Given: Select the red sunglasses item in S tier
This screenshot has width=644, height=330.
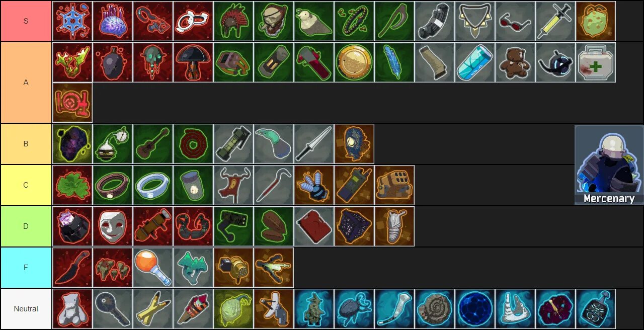Looking at the screenshot, I should click(515, 21).
